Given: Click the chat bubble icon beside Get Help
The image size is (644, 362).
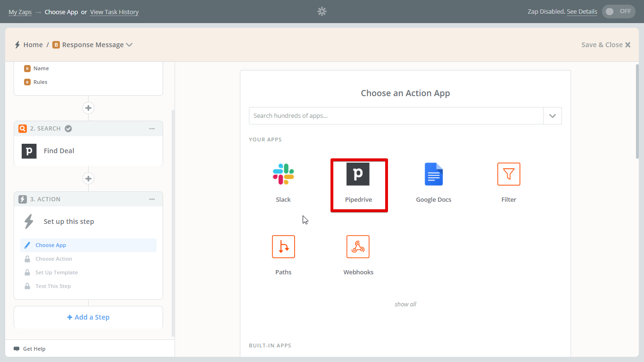Looking at the screenshot, I should (x=17, y=349).
